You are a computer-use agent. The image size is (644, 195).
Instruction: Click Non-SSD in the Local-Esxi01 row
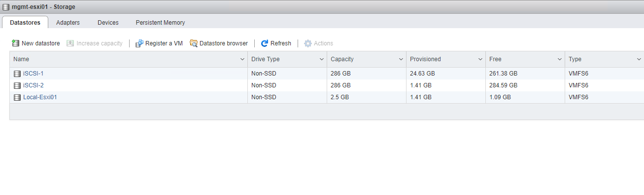[x=264, y=97]
